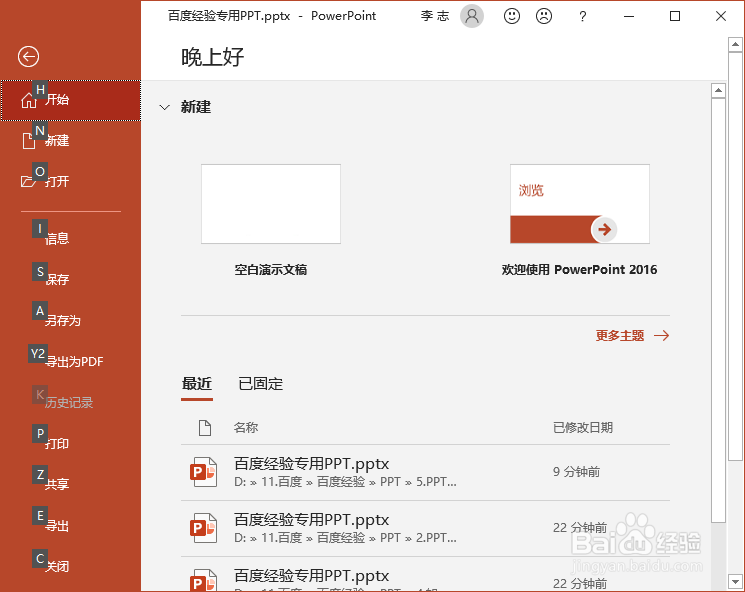Maximize the PowerPoint window
Screen dimensions: 745x592
(675, 16)
